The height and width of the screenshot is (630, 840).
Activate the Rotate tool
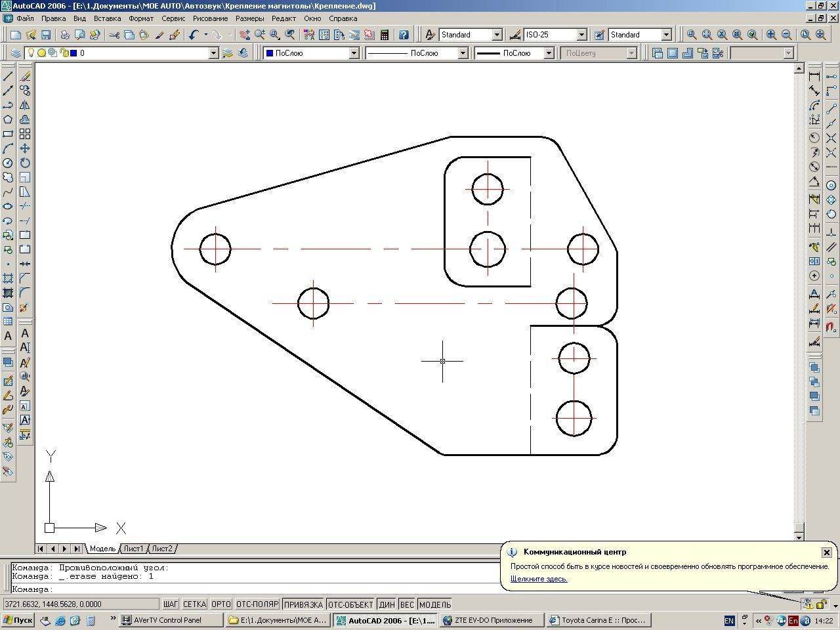tap(25, 163)
